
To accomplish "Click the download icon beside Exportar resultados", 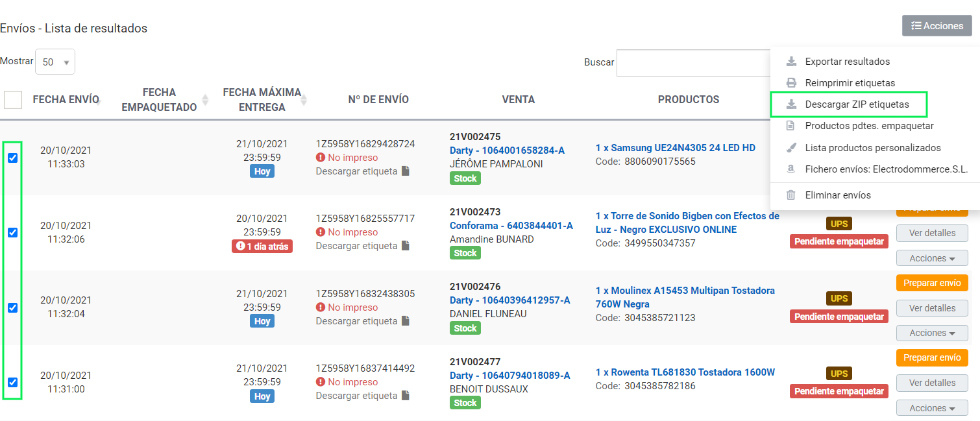I will point(791,62).
